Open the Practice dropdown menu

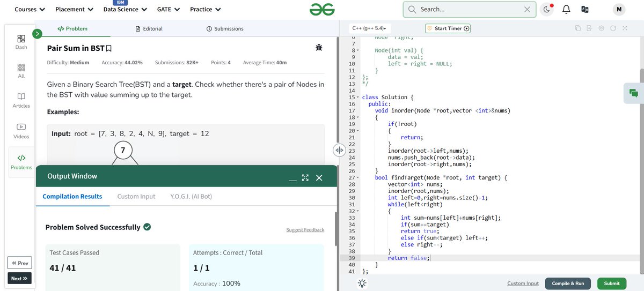206,10
